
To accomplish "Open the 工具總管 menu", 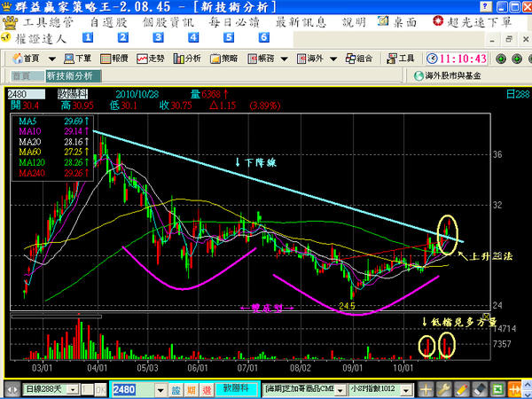I will point(48,23).
